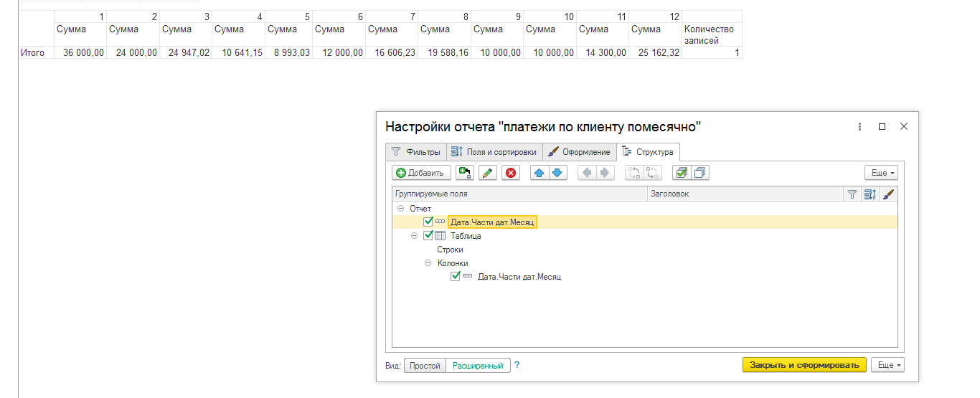Collapse the Таблица tree node
The width and height of the screenshot is (980, 398).
(x=414, y=235)
